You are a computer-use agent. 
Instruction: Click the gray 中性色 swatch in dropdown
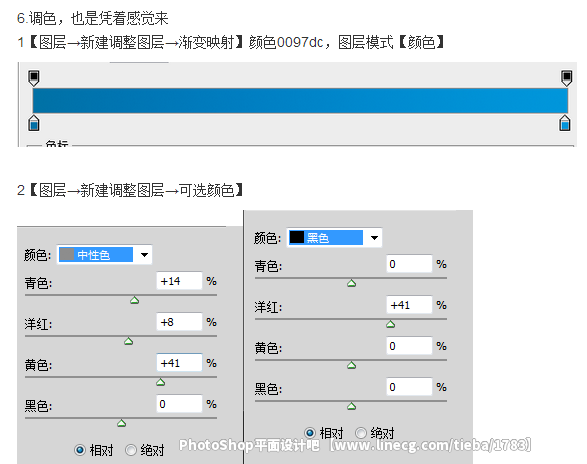pos(67,254)
